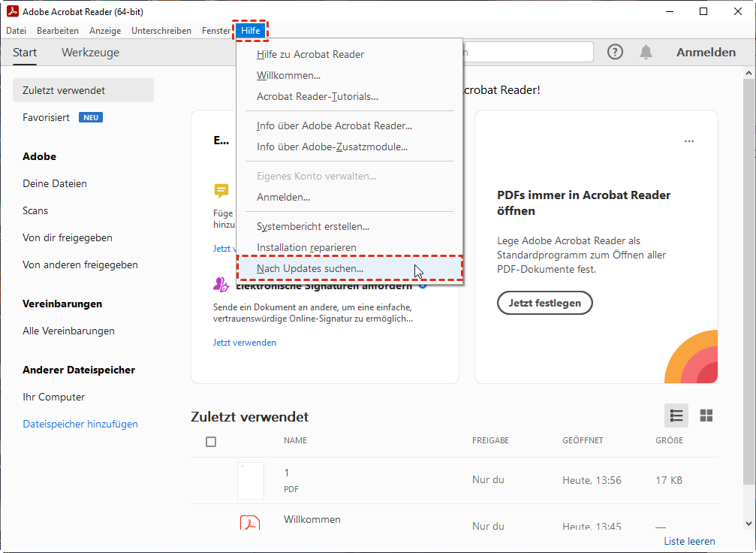Choose Info über Adobe Acrobat Reader...
Screen dimensions: 756x553
350,126
